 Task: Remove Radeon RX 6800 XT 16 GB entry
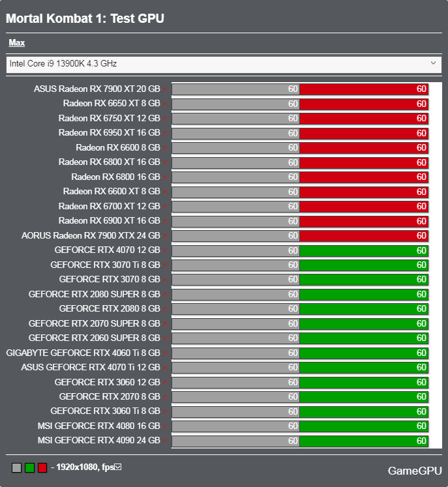click(165, 163)
